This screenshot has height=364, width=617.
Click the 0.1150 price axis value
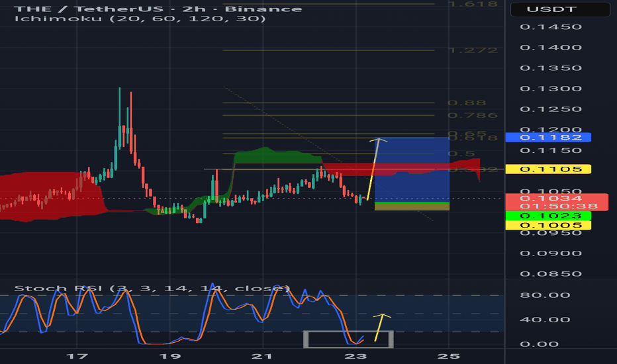coord(551,150)
